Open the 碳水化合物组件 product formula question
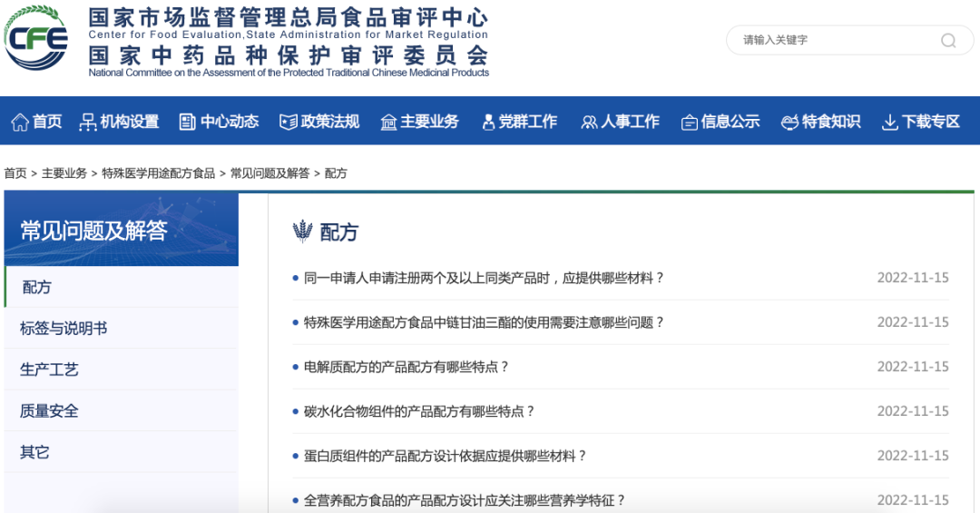This screenshot has height=513, width=980. [x=419, y=411]
